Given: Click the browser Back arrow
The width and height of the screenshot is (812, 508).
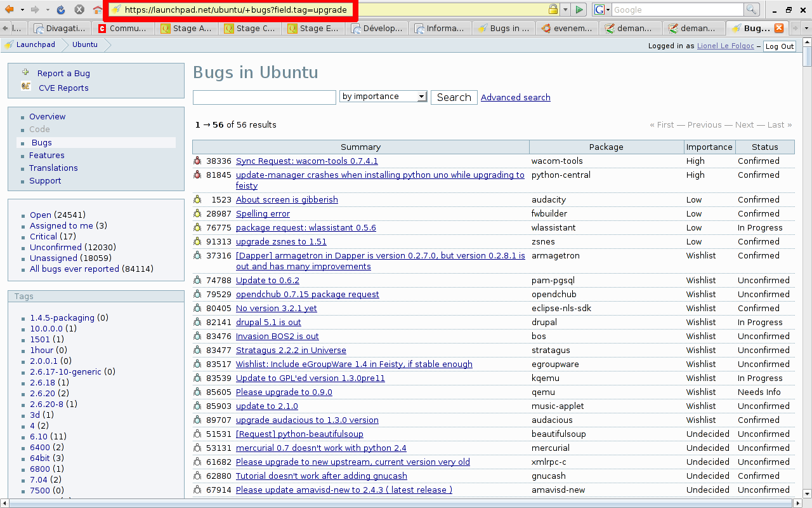Looking at the screenshot, I should (x=9, y=10).
